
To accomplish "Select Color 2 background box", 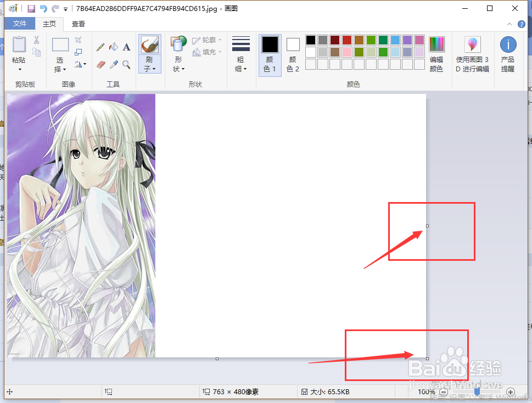I will (x=293, y=55).
